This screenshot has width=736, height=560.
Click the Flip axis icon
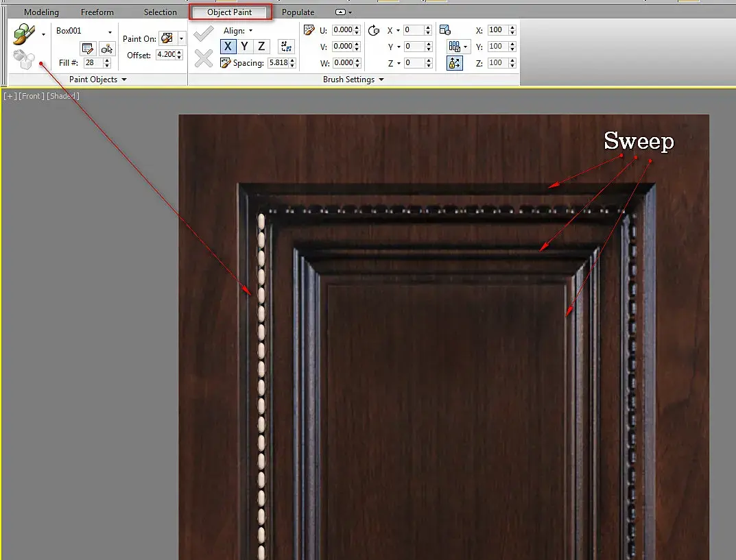286,47
